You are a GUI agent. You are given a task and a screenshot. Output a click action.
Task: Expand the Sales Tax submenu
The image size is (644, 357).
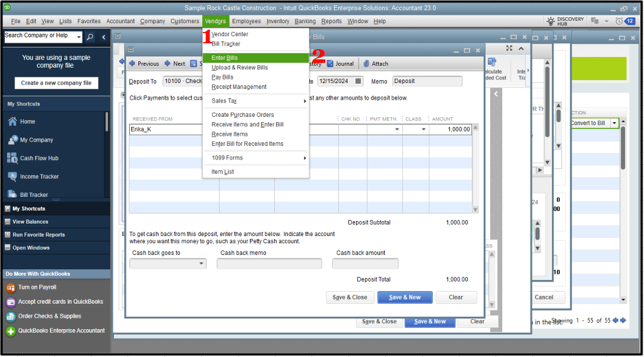[x=255, y=101]
